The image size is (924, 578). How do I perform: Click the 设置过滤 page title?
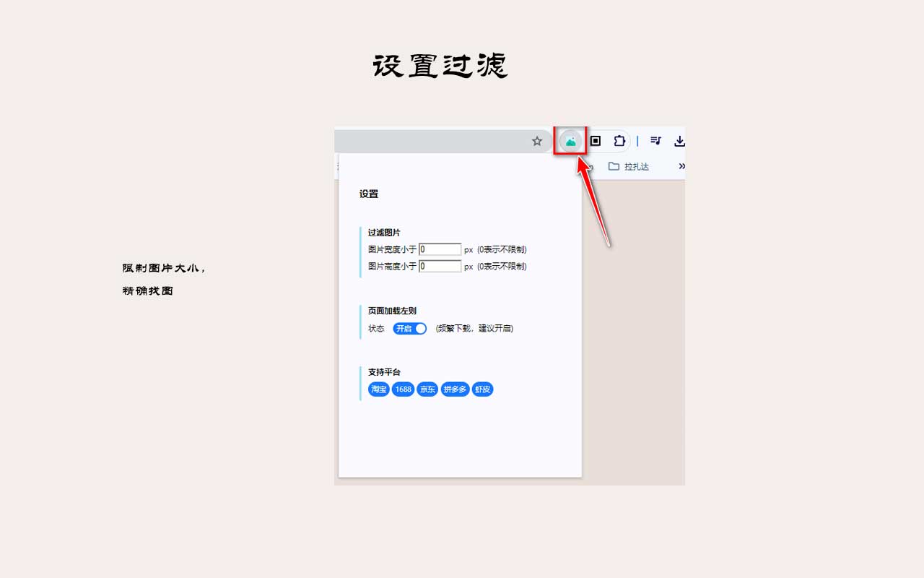coord(440,66)
